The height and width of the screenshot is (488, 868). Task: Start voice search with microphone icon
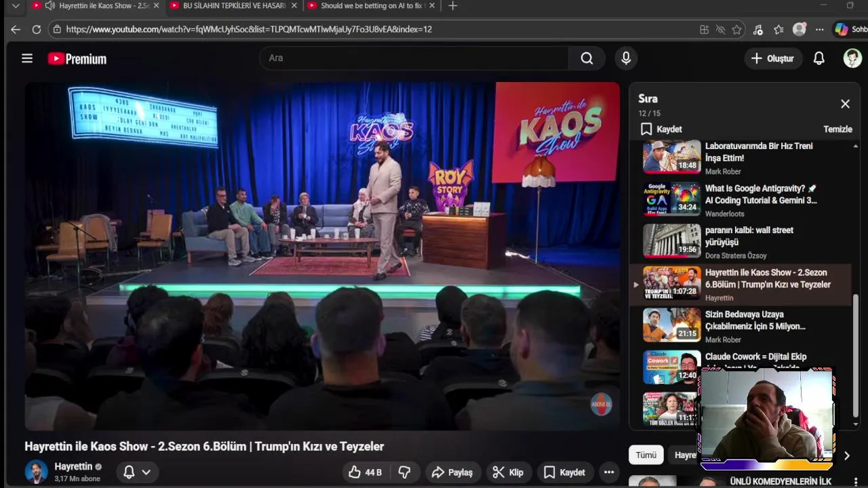(626, 58)
